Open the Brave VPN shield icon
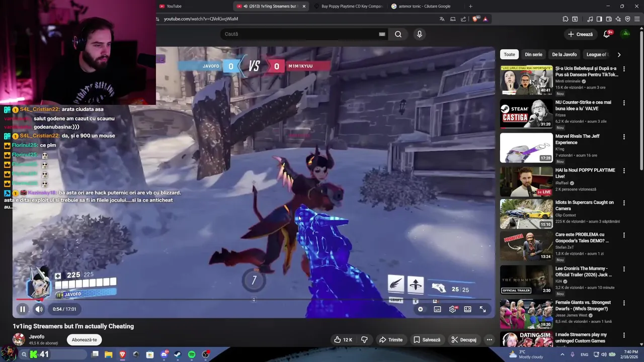Screen dimensions: 644x362 [x=627, y=19]
